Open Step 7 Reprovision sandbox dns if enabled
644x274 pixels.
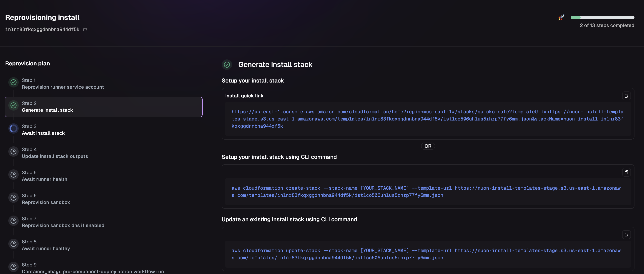click(x=103, y=222)
